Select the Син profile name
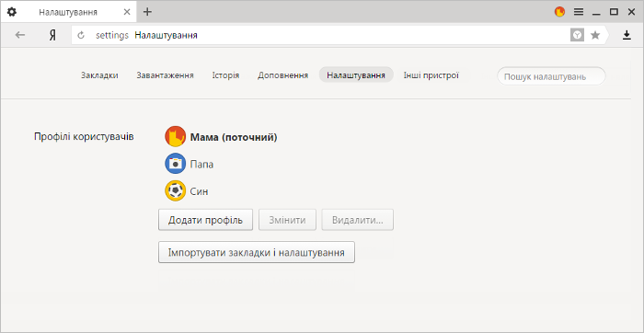Viewport: 644px width, 333px height. pos(200,191)
